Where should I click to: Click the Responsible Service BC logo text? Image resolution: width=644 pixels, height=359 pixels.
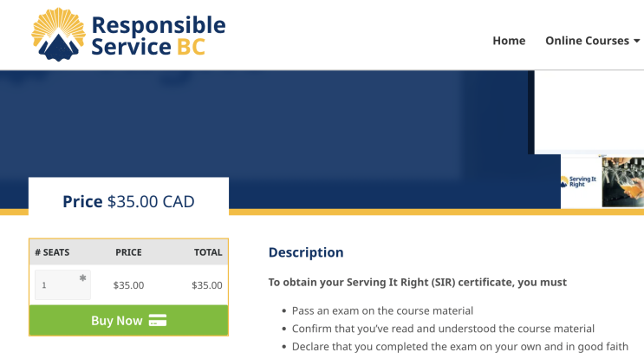pos(158,36)
